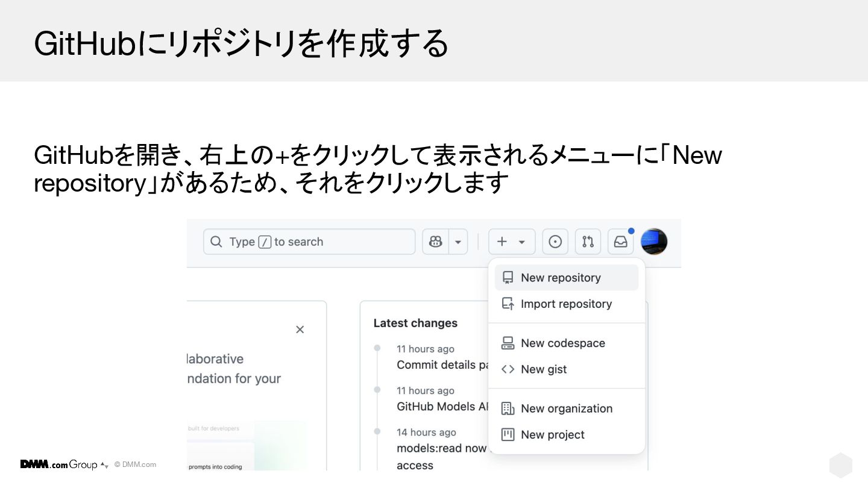
Task: Click the project board icon beside New project
Action: 508,435
